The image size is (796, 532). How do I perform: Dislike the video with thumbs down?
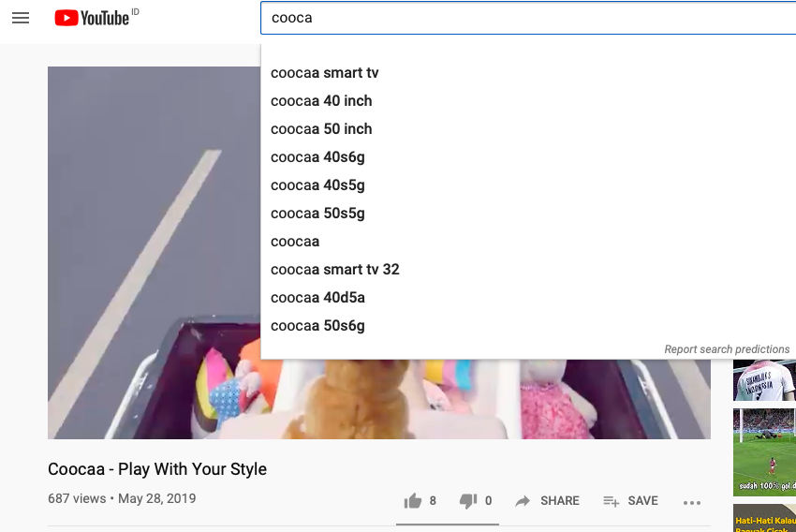[x=468, y=501]
